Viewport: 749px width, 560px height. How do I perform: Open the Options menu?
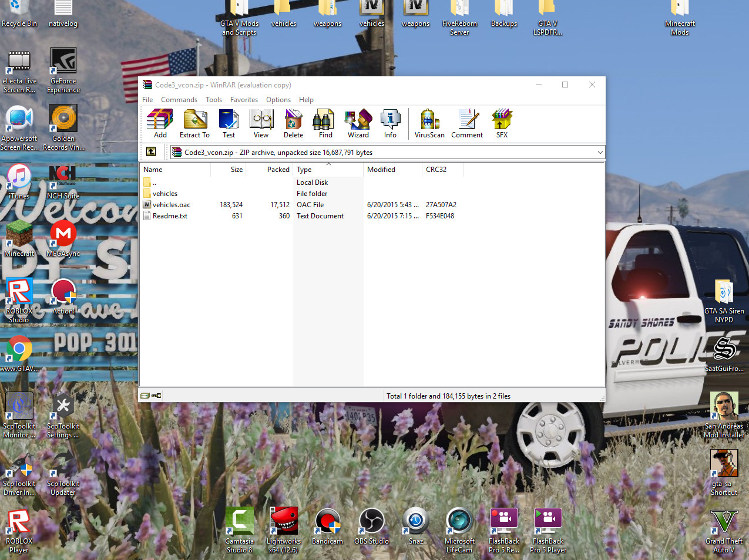click(278, 100)
